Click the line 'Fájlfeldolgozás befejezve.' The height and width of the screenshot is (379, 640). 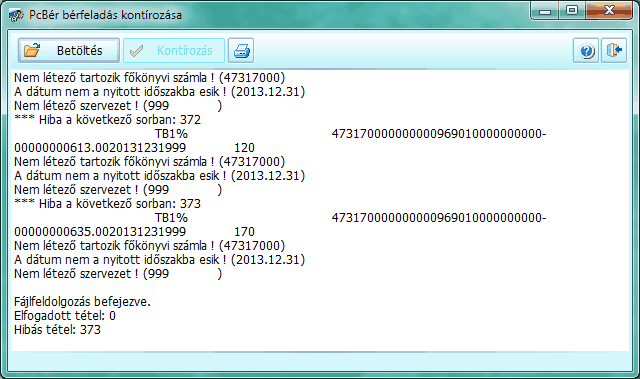pyautogui.click(x=82, y=302)
